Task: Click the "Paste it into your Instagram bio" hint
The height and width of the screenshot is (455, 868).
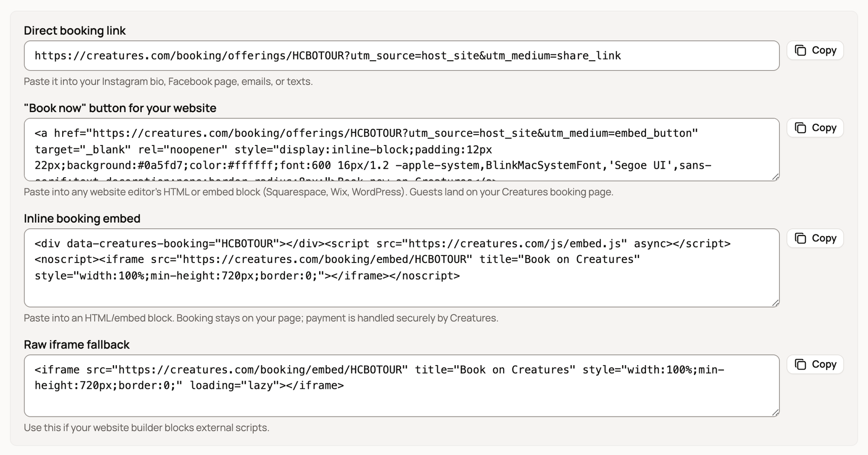Action: (168, 81)
